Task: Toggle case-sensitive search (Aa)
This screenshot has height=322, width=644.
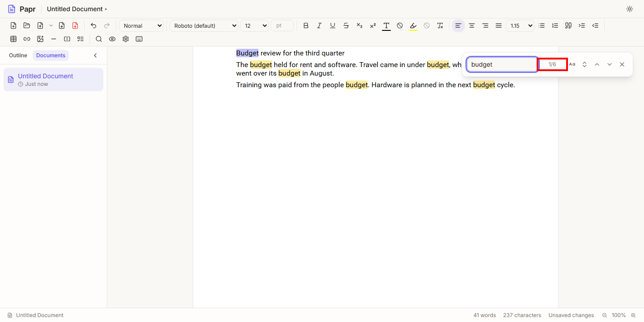Action: click(x=572, y=64)
